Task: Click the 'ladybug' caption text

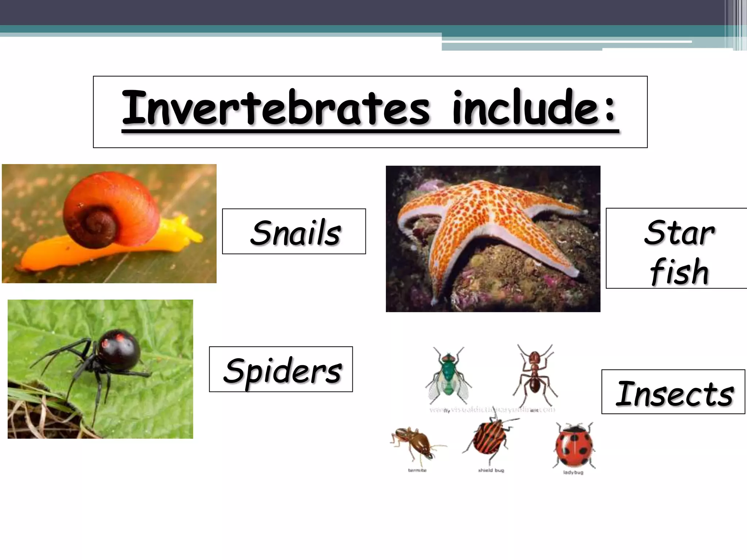Action: coord(573,472)
